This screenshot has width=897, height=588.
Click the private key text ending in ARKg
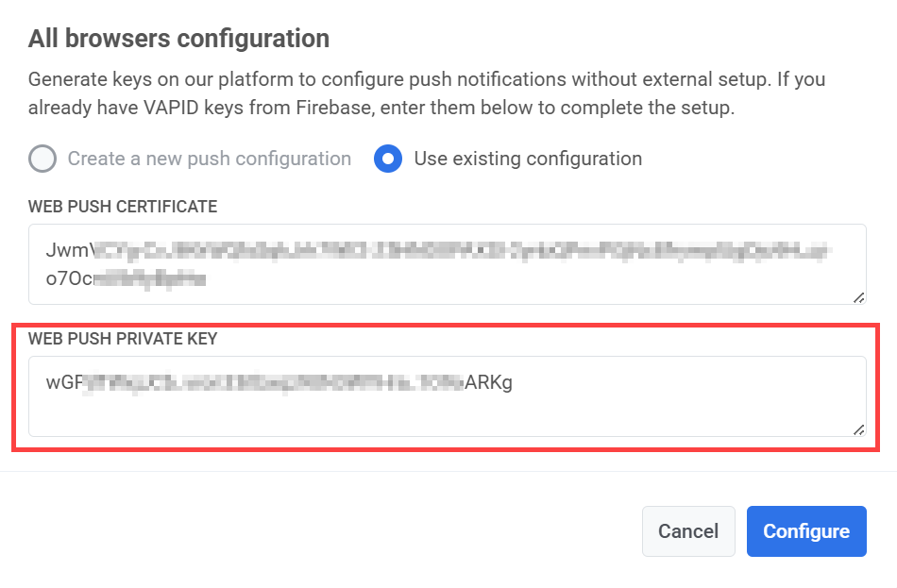point(491,382)
